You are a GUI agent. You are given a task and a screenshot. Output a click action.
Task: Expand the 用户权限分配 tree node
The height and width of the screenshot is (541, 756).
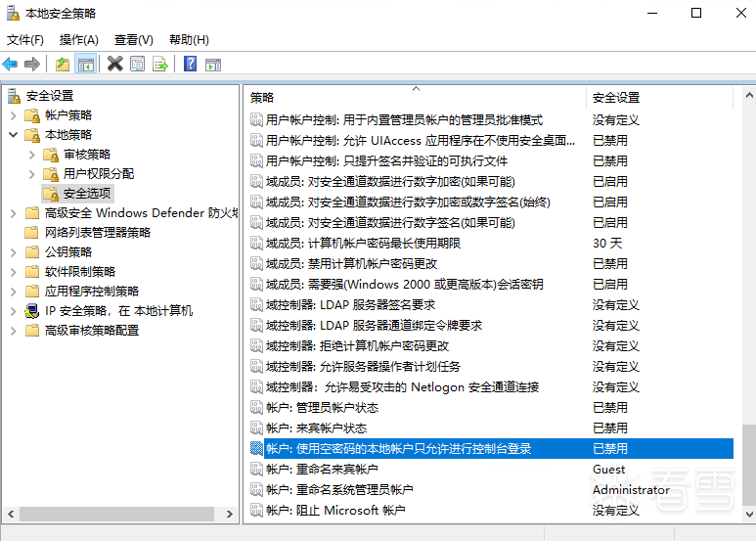[x=32, y=174]
